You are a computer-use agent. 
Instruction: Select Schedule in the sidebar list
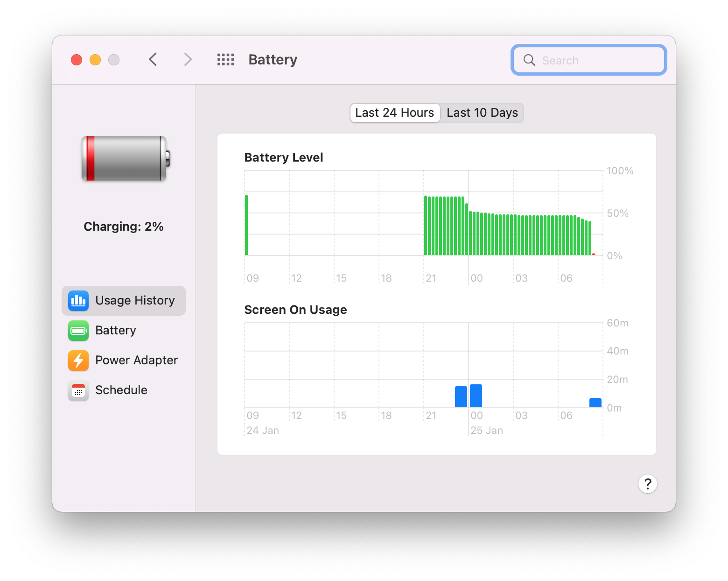click(x=121, y=390)
